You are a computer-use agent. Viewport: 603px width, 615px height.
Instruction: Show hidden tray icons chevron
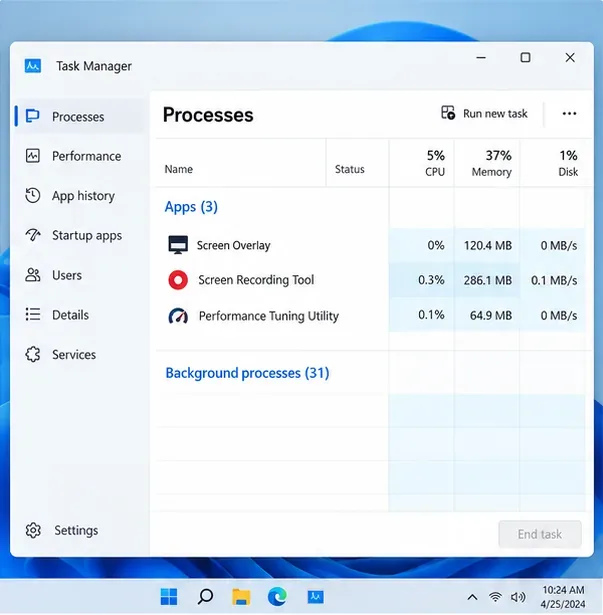pos(473,597)
